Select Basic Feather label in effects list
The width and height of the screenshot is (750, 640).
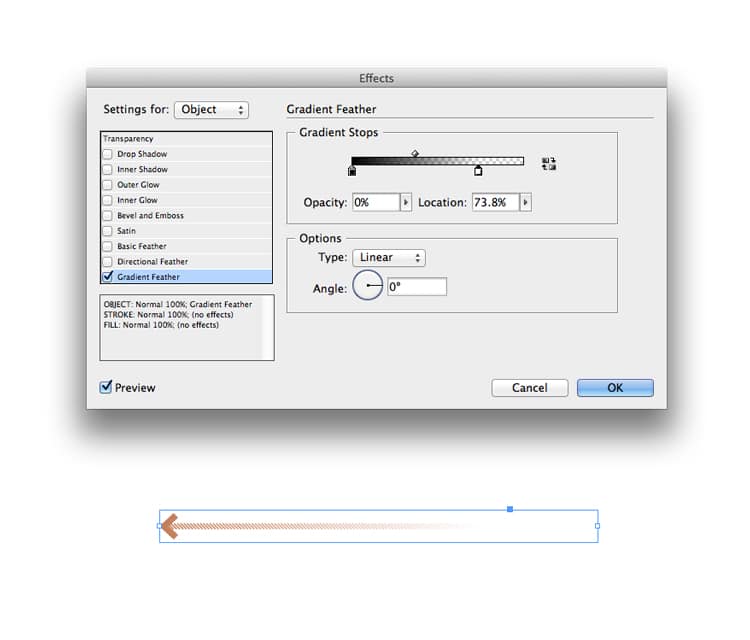[x=142, y=246]
